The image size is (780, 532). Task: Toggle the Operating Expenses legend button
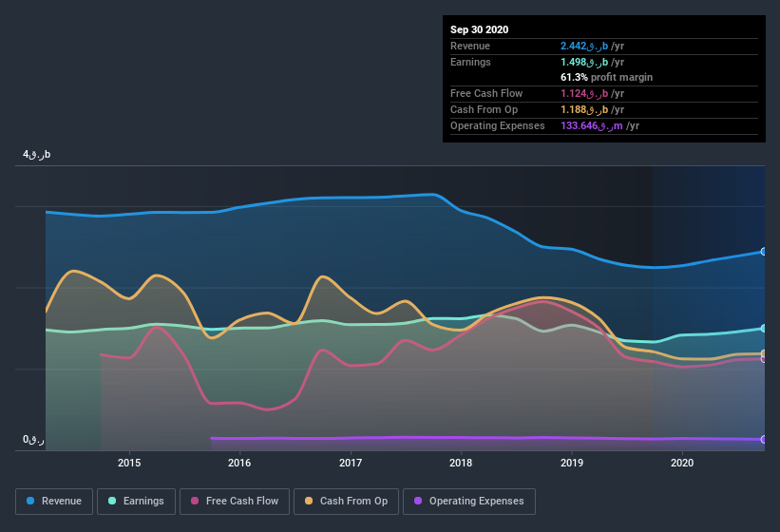point(469,502)
